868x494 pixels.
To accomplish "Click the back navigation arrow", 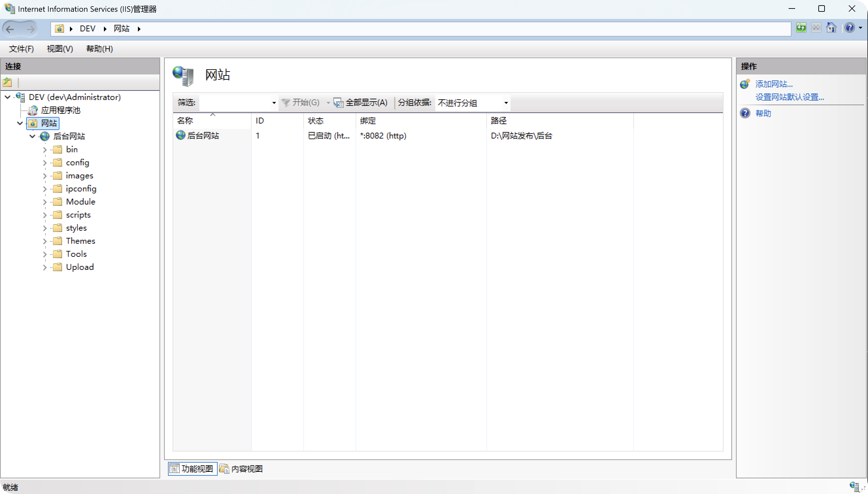I will pyautogui.click(x=10, y=29).
